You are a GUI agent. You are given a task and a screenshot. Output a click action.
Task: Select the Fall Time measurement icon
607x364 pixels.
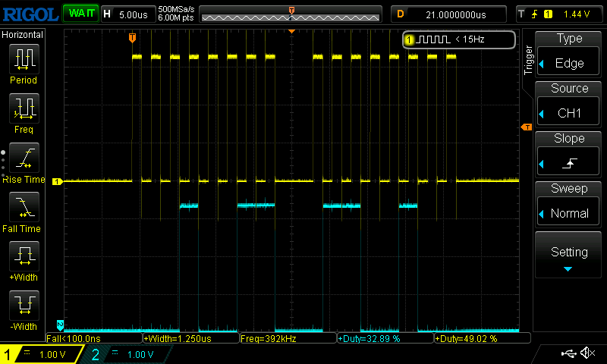click(24, 207)
